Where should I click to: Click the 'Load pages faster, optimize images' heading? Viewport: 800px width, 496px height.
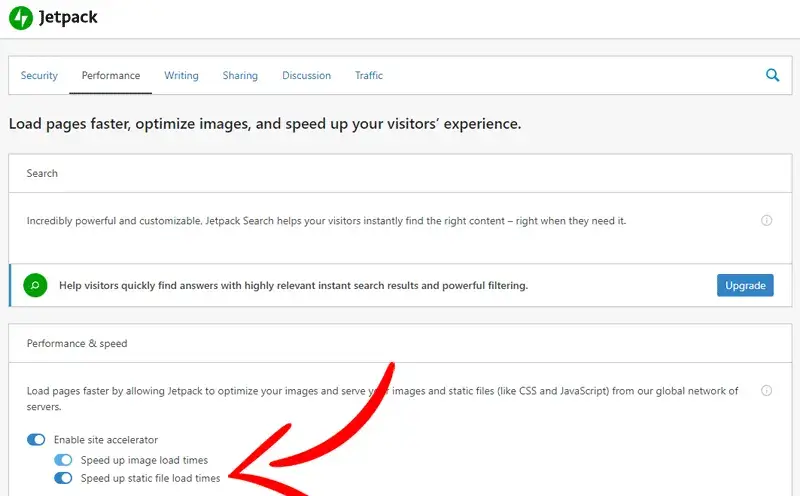tap(265, 124)
